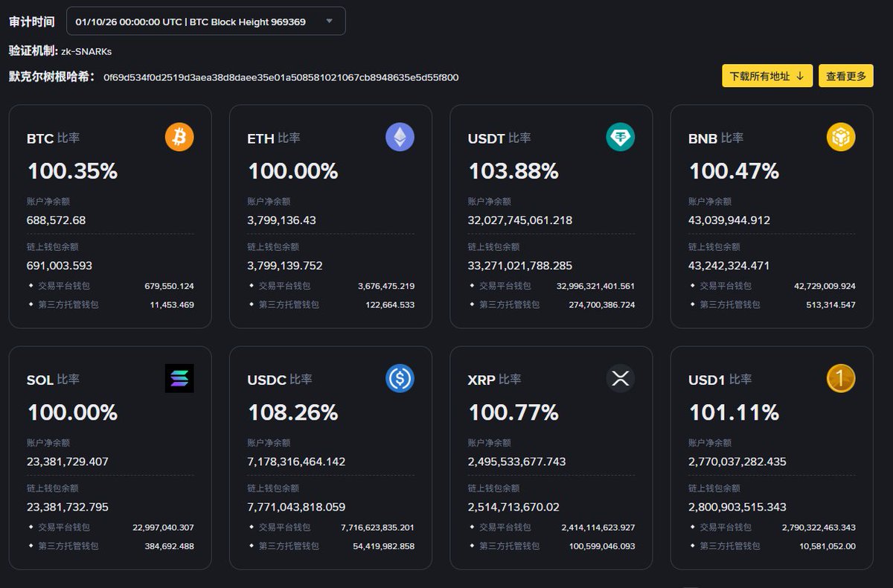Click the ETH 比率 card title
The image size is (893, 588).
(274, 138)
